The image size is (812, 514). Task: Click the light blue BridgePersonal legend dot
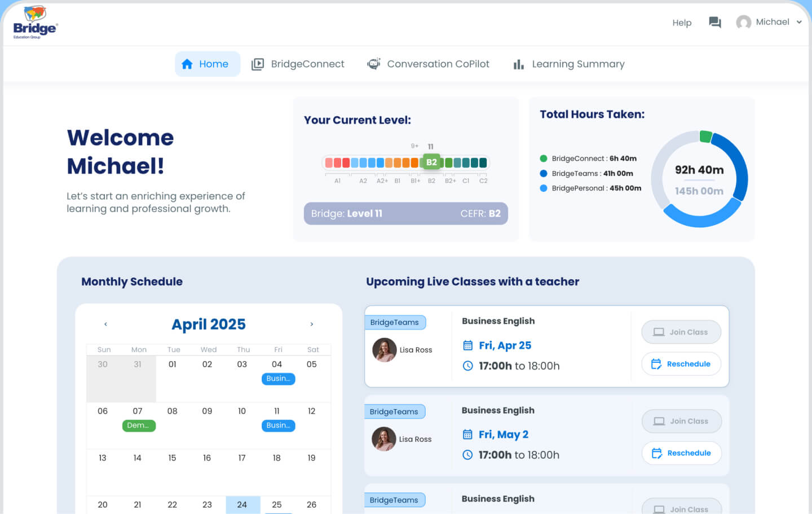pyautogui.click(x=544, y=188)
